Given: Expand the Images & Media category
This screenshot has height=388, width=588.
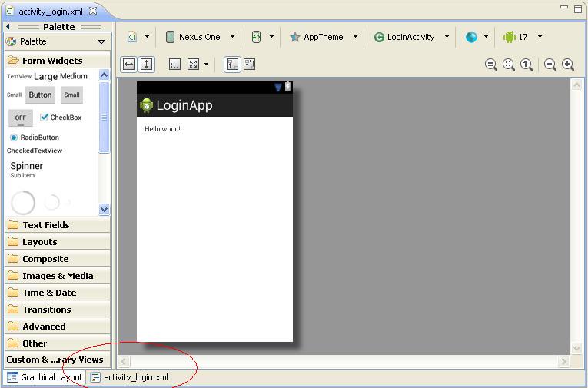Looking at the screenshot, I should (x=58, y=276).
